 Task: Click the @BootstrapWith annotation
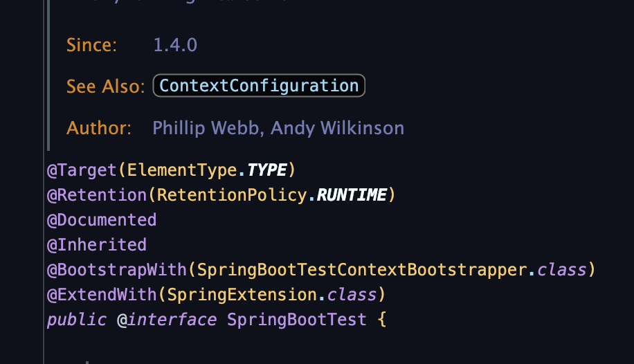click(x=117, y=270)
